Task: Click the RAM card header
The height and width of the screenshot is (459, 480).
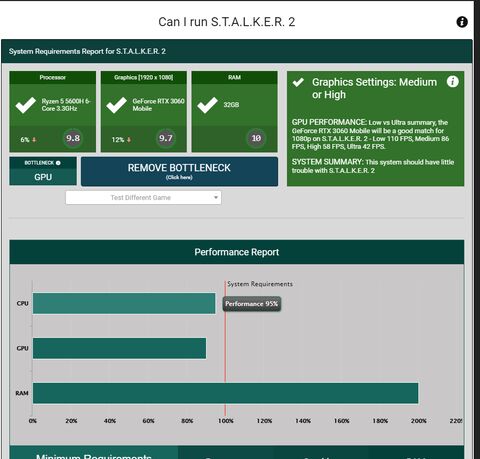Action: click(x=234, y=77)
